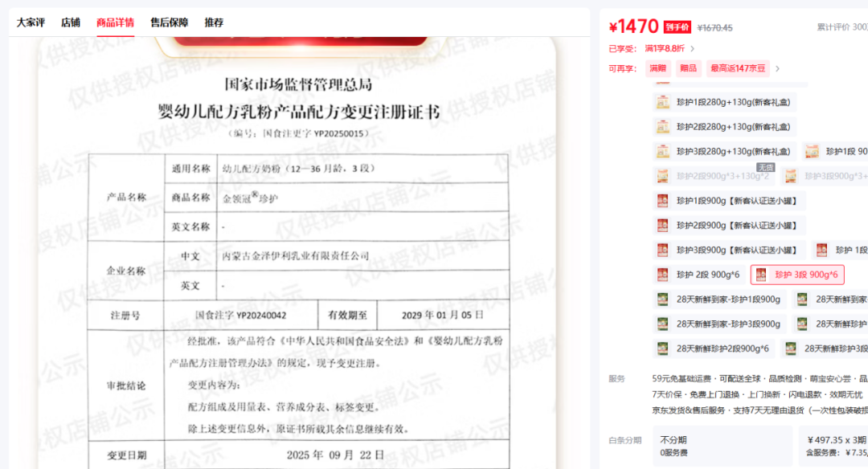Pick the 珍护 2段 900g*6 option
The image size is (868, 469).
click(x=698, y=275)
